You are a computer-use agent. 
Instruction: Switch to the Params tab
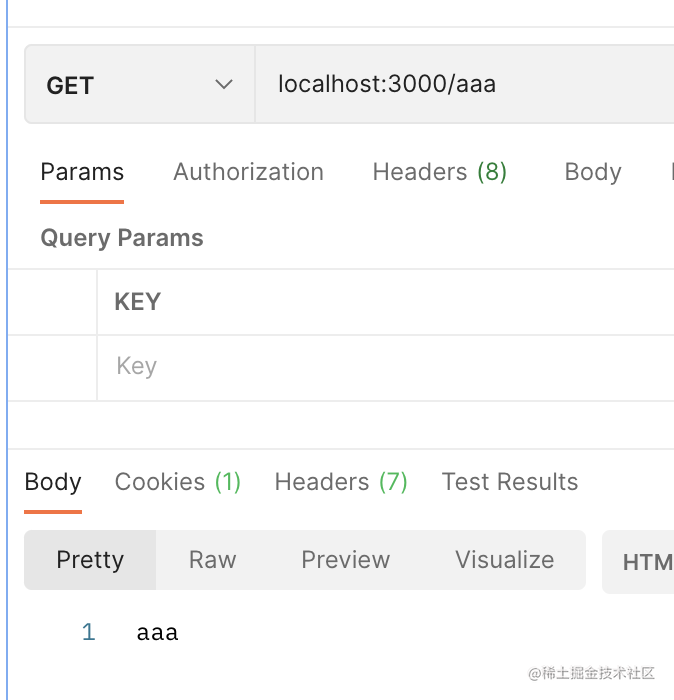point(82,172)
